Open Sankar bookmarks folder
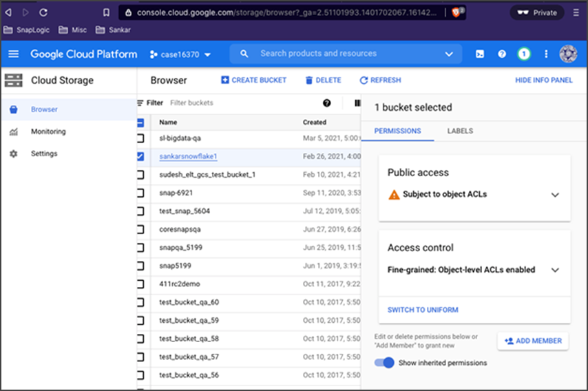 click(x=113, y=30)
